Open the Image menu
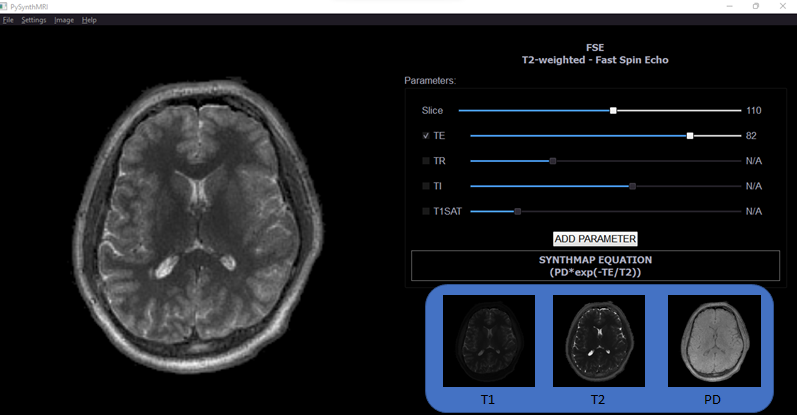This screenshot has height=415, width=797. [x=64, y=20]
